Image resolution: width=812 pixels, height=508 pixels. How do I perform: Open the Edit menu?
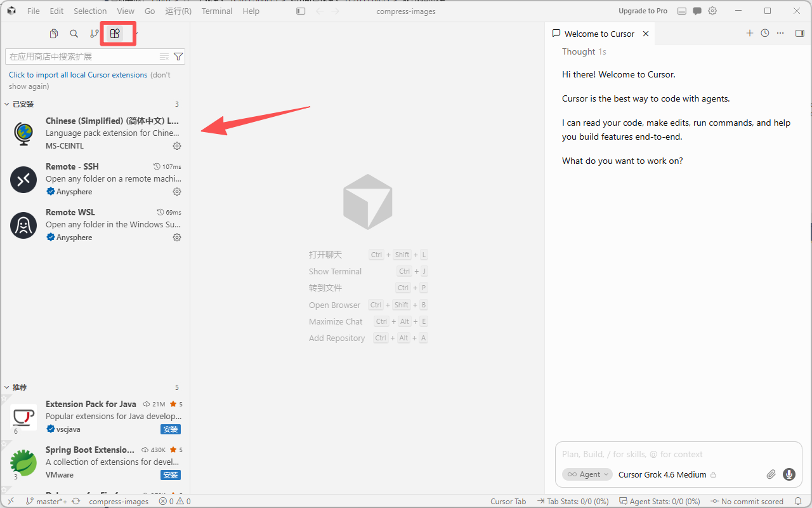pos(56,11)
